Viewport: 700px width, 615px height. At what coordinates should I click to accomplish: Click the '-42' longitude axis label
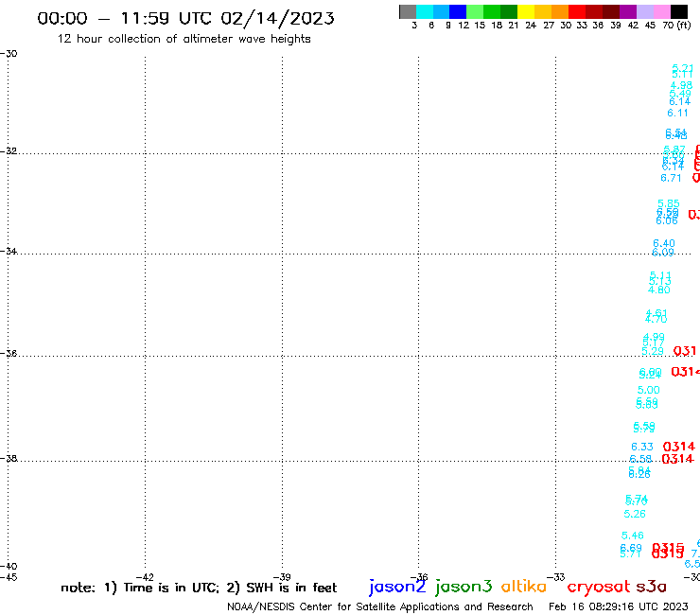[x=145, y=577]
